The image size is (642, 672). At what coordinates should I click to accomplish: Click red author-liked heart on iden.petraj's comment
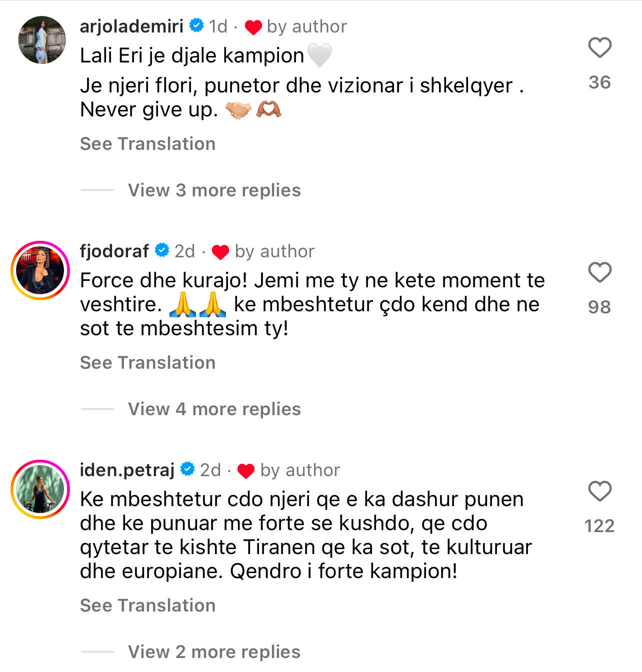(246, 471)
